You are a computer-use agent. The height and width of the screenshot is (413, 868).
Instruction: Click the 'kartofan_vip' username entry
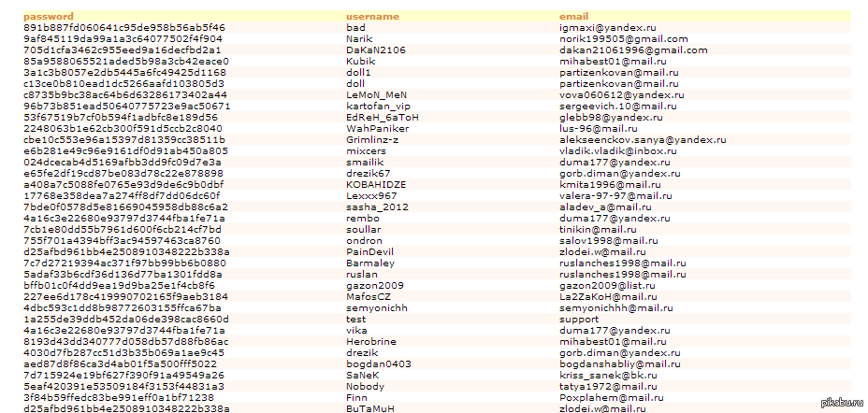pos(378,106)
